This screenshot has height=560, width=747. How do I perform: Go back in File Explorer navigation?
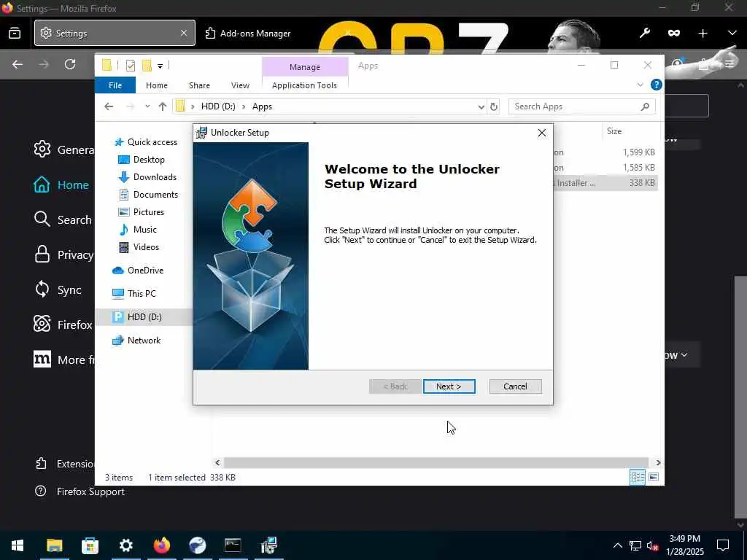pyautogui.click(x=109, y=106)
